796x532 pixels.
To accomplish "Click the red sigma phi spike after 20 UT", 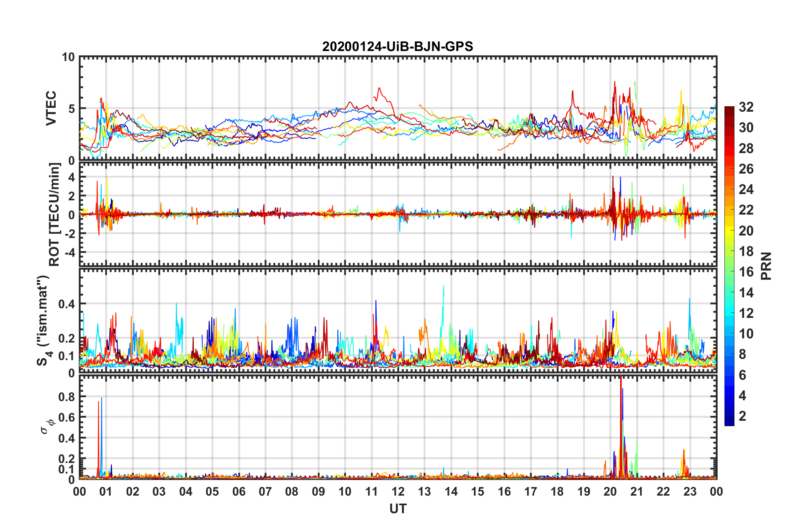I will (621, 427).
